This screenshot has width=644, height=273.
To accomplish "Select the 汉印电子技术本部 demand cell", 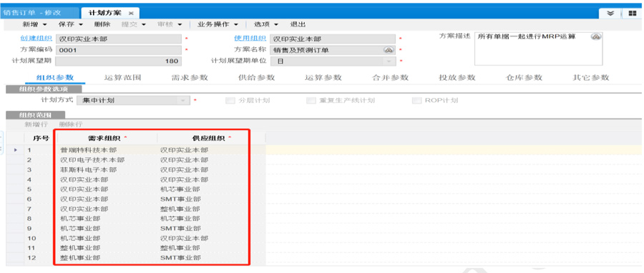I will (107, 160).
